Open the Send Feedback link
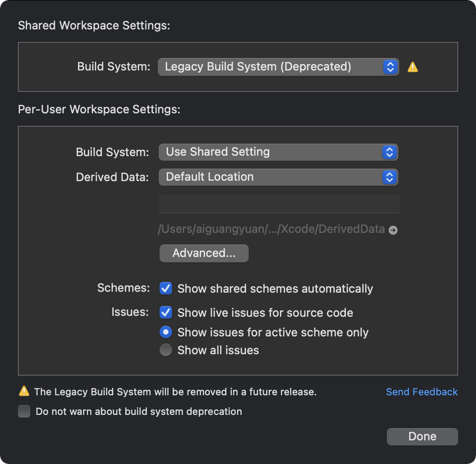The image size is (476, 464). coord(422,392)
